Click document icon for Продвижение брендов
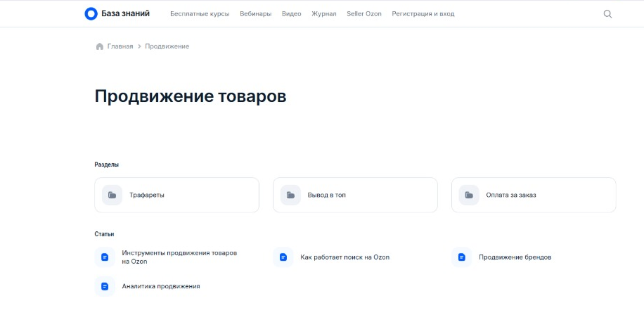This screenshot has width=644, height=315. click(462, 257)
